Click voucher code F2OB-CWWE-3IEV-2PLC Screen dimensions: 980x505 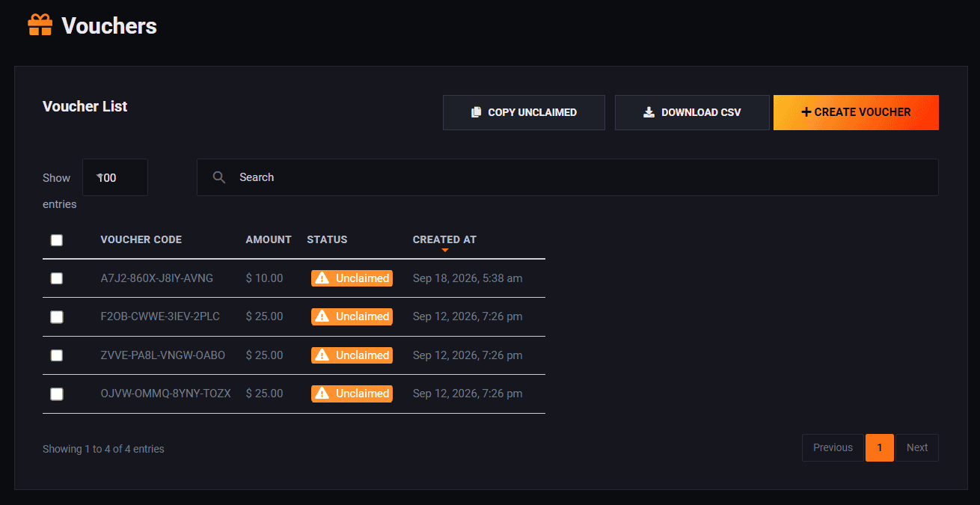pos(160,316)
